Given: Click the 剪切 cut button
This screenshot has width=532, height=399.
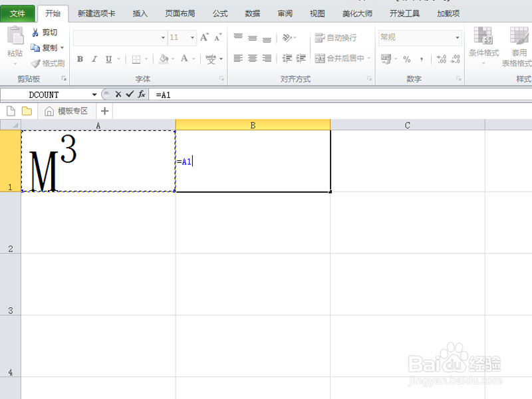Looking at the screenshot, I should [x=45, y=33].
